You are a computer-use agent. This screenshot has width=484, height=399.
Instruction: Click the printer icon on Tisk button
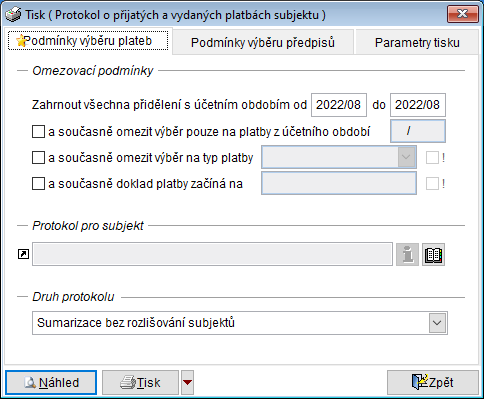[x=128, y=382]
